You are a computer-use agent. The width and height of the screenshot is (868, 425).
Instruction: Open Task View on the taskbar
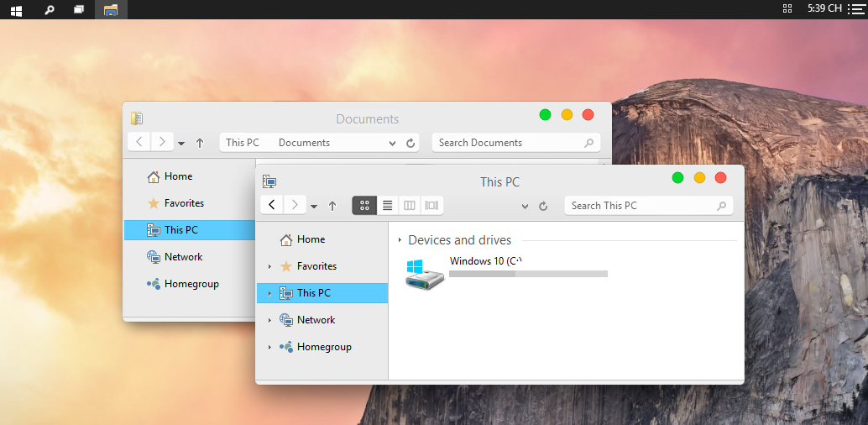click(79, 9)
